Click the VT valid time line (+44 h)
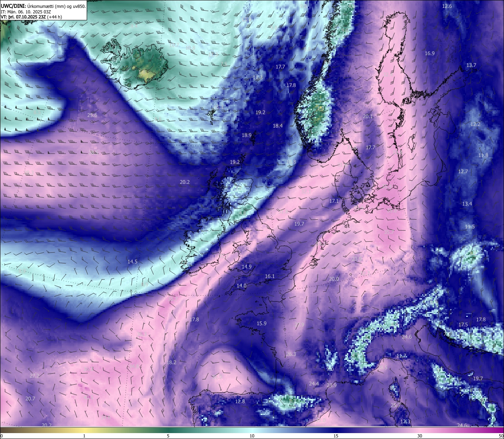 (31, 17)
